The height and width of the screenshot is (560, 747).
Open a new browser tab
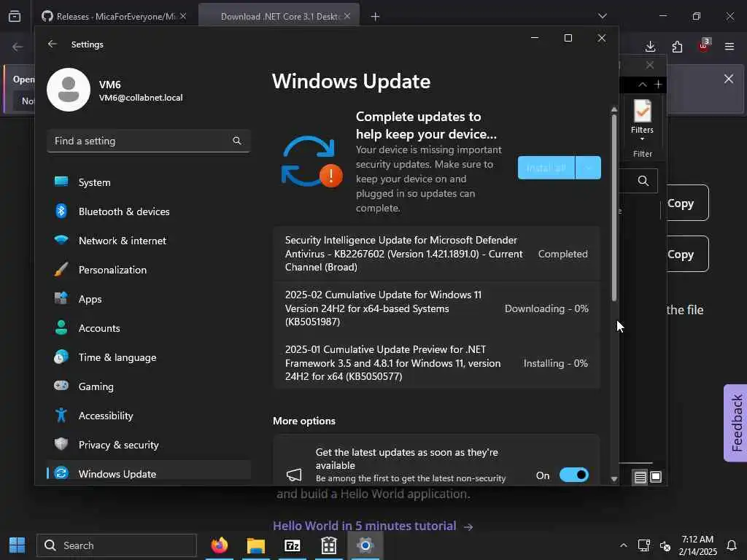tap(376, 17)
